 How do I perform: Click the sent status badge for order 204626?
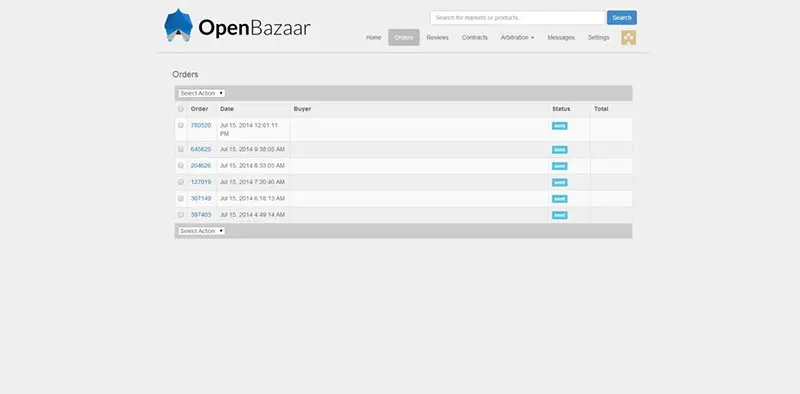point(560,166)
